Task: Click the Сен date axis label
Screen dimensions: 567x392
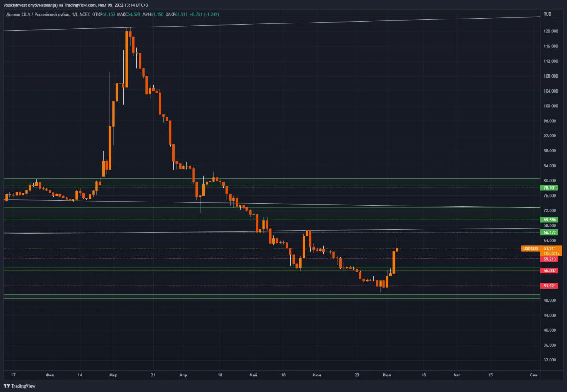Action: click(x=534, y=375)
